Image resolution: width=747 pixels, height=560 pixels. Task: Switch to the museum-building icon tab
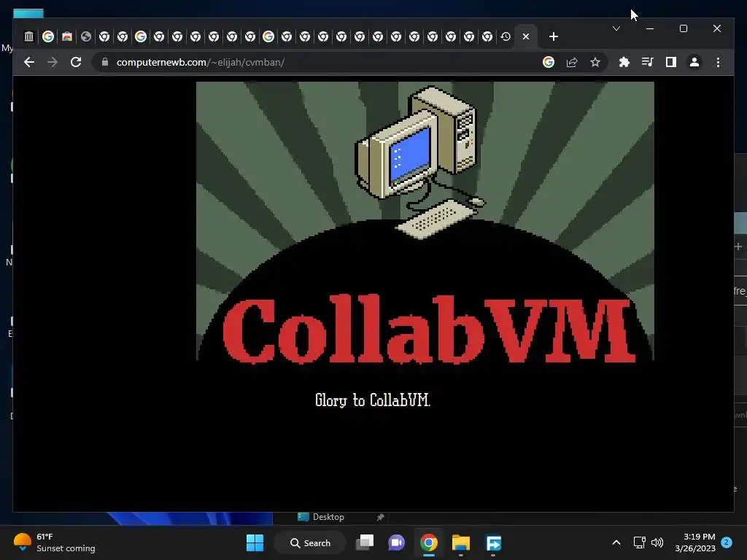tap(29, 36)
